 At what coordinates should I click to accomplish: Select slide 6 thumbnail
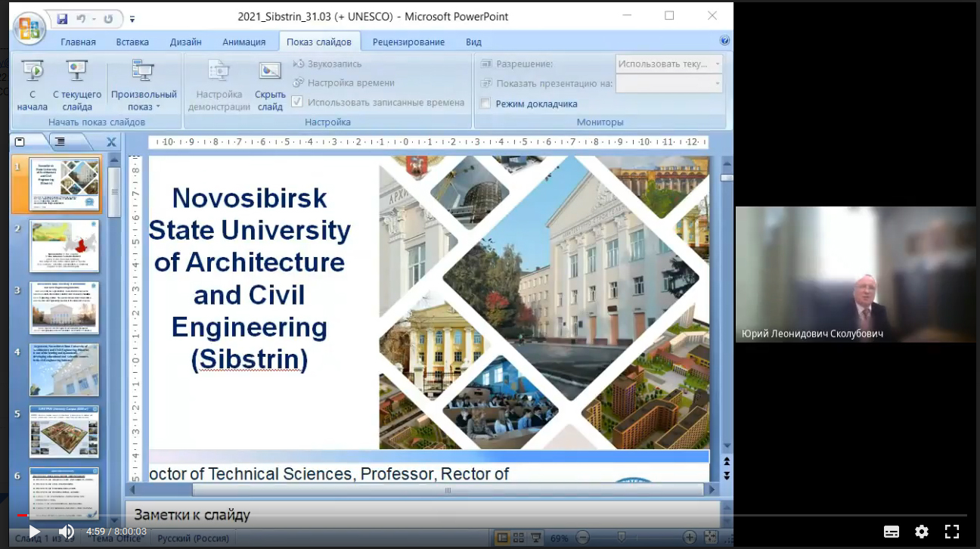coord(64,493)
